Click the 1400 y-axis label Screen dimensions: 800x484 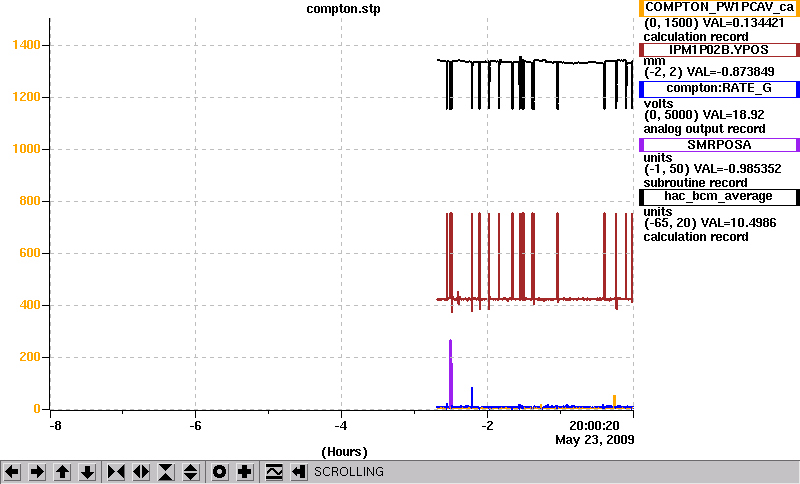coord(27,45)
